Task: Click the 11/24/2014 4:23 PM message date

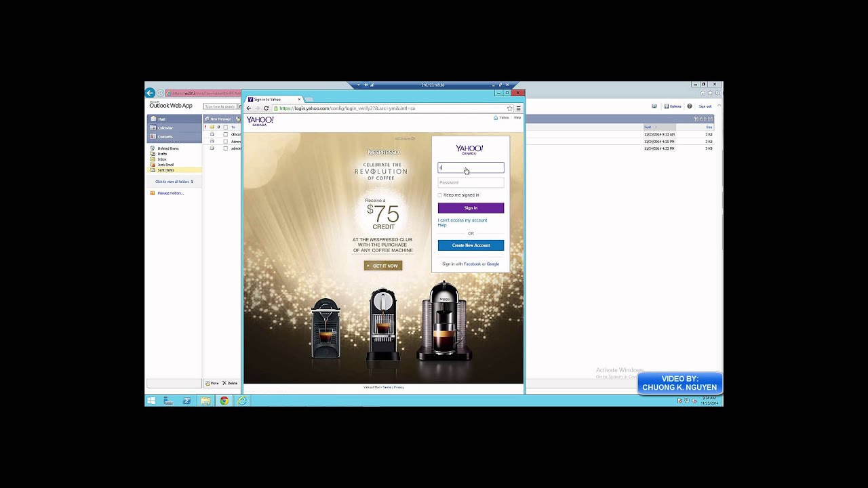Action: 659,148
